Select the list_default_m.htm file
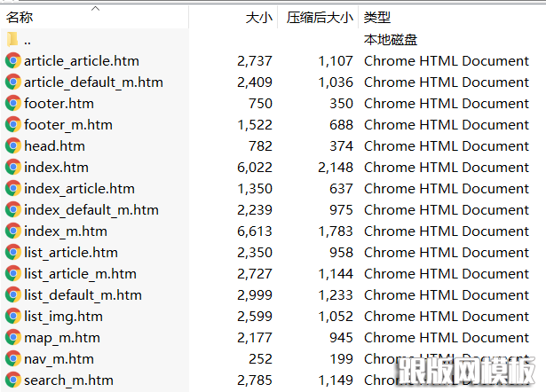Image resolution: width=546 pixels, height=392 pixels. (83, 295)
